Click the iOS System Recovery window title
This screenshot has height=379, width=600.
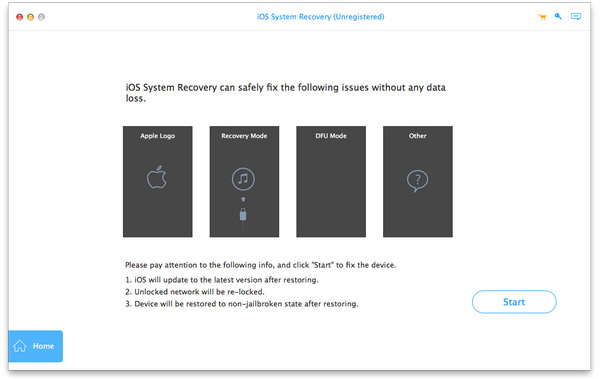coord(321,17)
